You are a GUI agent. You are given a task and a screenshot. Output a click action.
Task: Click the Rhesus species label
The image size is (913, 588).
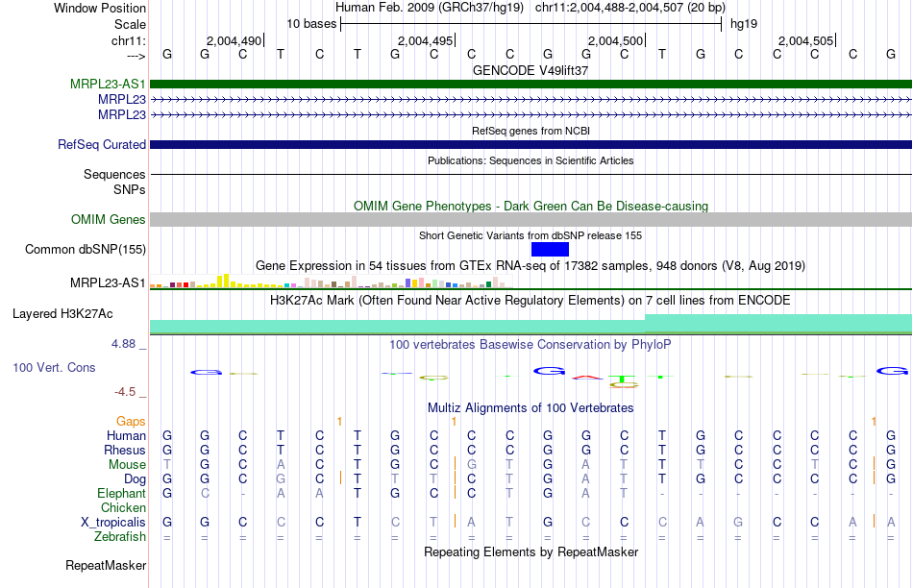[125, 450]
